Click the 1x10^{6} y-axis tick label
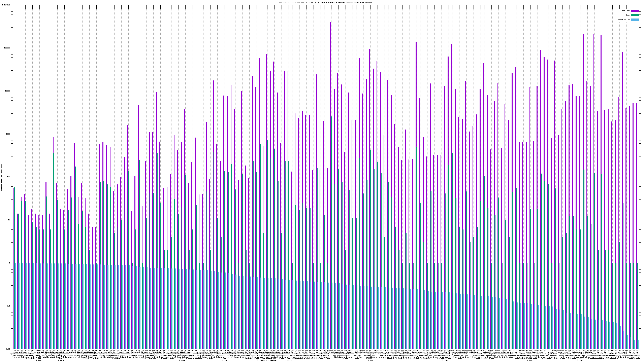 [x=6, y=5]
